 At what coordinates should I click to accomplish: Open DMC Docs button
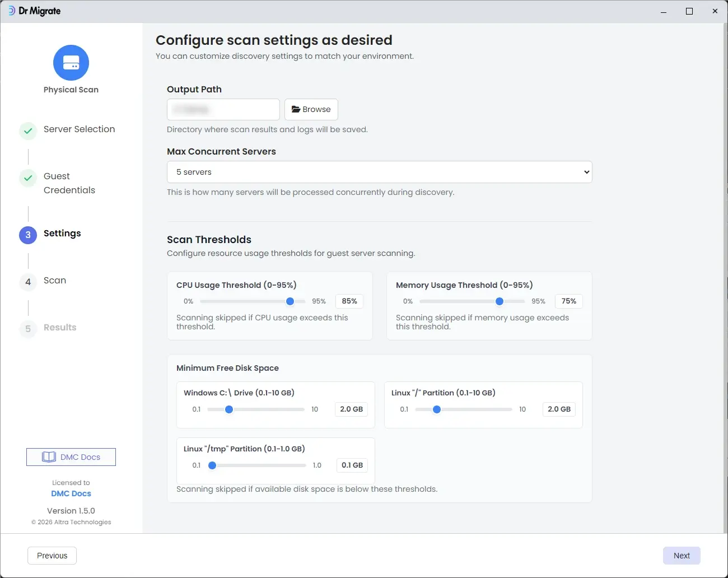point(71,457)
